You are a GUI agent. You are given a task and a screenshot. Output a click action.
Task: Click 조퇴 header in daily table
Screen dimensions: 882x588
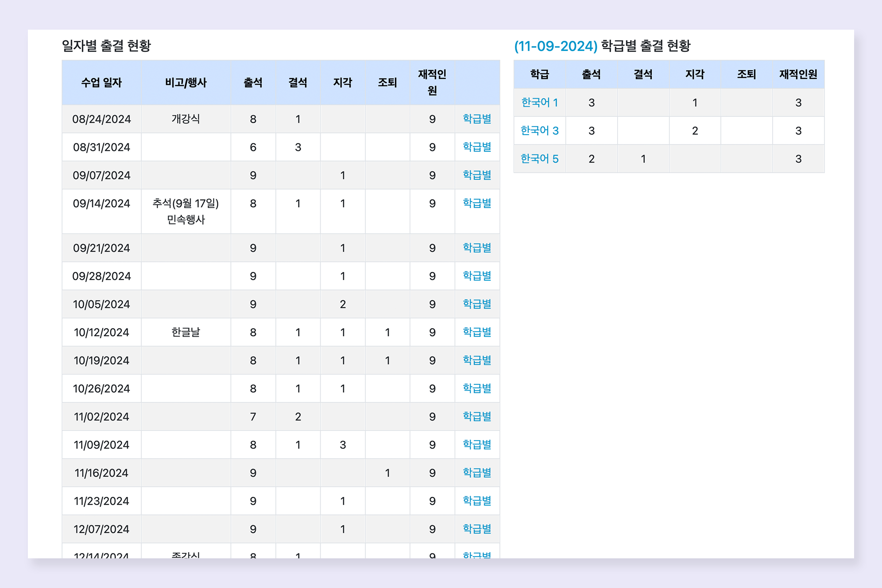click(387, 82)
